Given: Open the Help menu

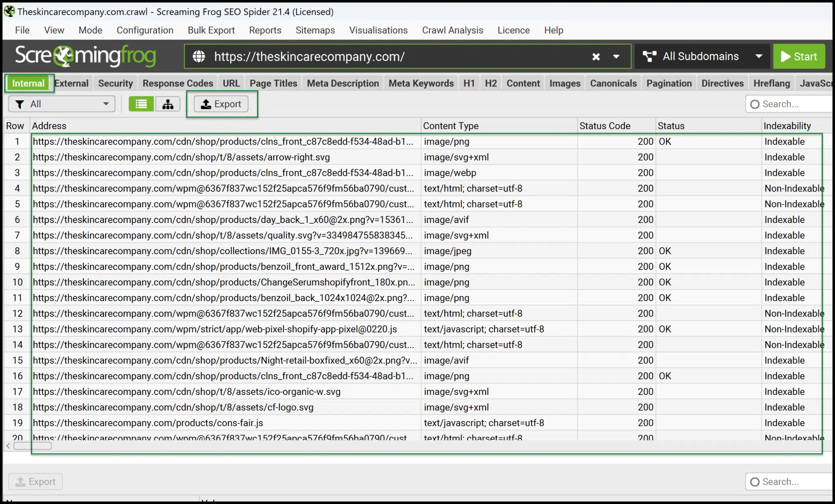Looking at the screenshot, I should pos(554,30).
